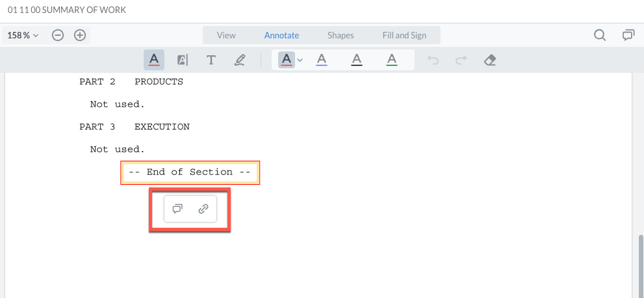The image size is (644, 298).
Task: Select the blue underline color preset
Action: click(321, 60)
